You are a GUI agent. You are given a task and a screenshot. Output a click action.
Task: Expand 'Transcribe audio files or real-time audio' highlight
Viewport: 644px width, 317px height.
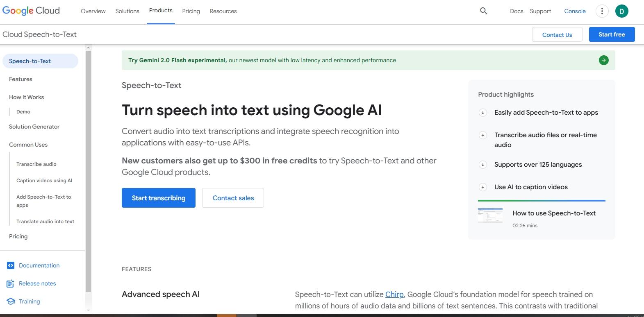(x=483, y=135)
